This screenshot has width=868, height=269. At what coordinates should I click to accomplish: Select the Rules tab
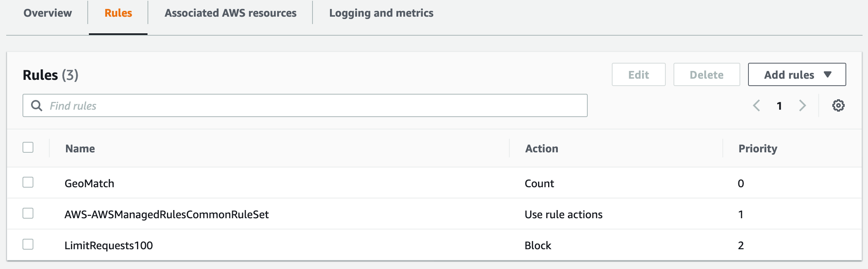point(118,13)
